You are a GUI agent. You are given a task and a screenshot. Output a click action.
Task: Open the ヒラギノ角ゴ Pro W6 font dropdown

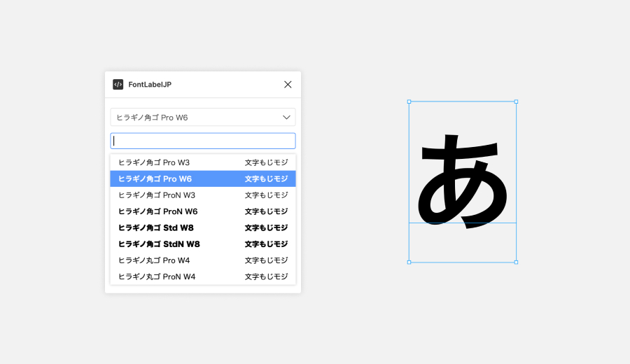point(203,118)
